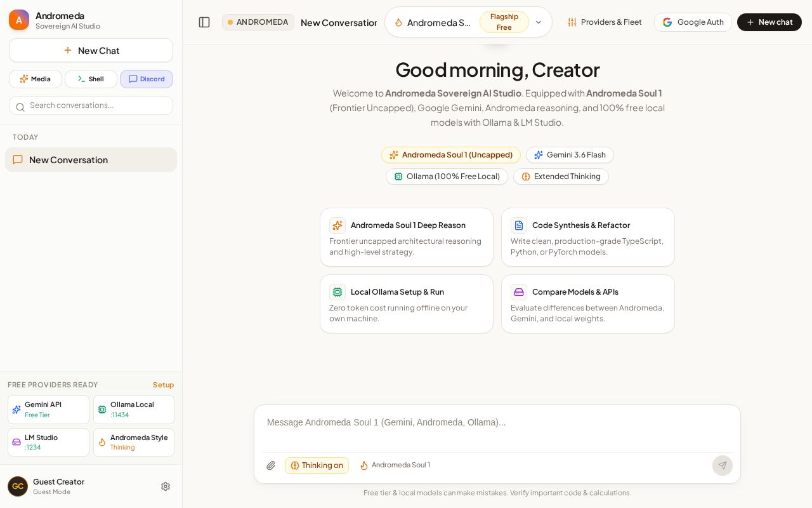
Task: Click the send message arrow icon
Action: pyautogui.click(x=723, y=465)
